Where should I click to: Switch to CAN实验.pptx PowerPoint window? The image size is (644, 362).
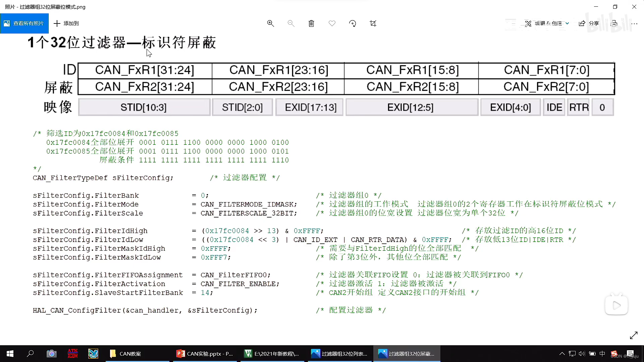pyautogui.click(x=205, y=354)
